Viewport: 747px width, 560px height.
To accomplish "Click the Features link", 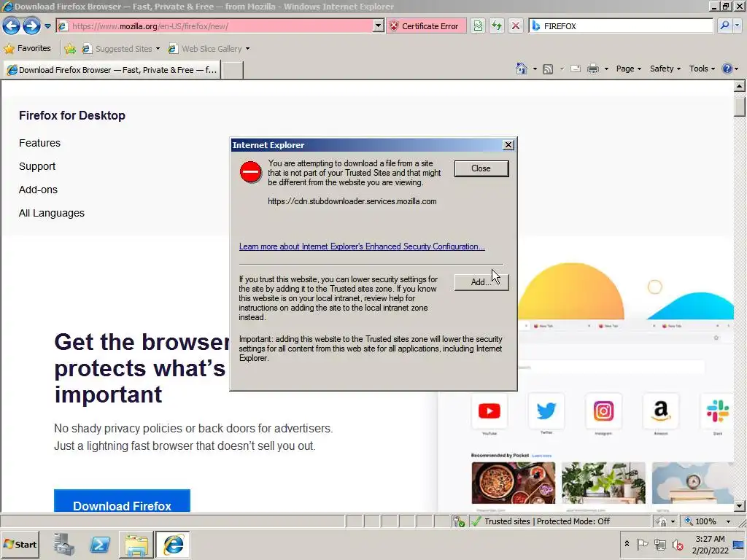I will click(39, 143).
